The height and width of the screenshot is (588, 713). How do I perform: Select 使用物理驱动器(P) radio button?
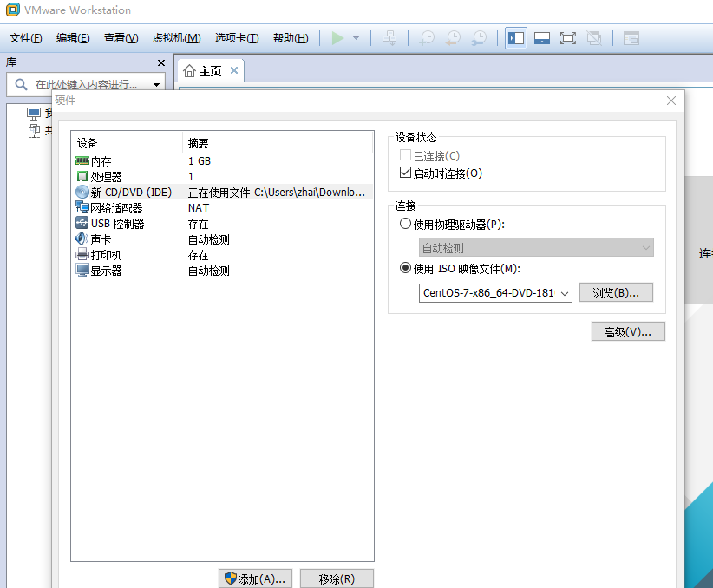405,224
